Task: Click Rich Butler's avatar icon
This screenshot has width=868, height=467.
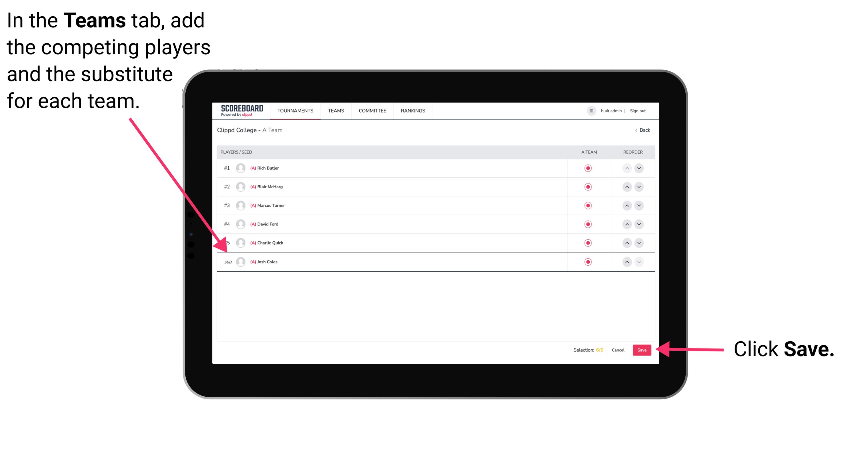Action: coord(241,168)
